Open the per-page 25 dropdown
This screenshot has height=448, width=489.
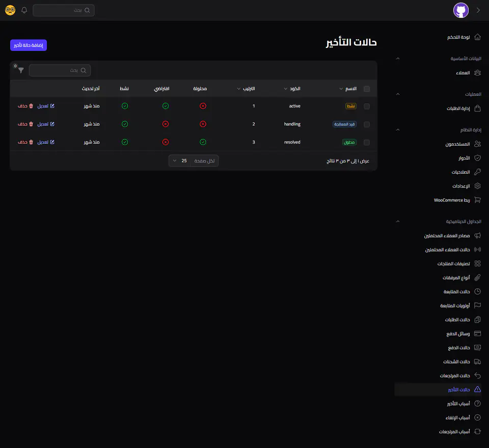click(179, 161)
